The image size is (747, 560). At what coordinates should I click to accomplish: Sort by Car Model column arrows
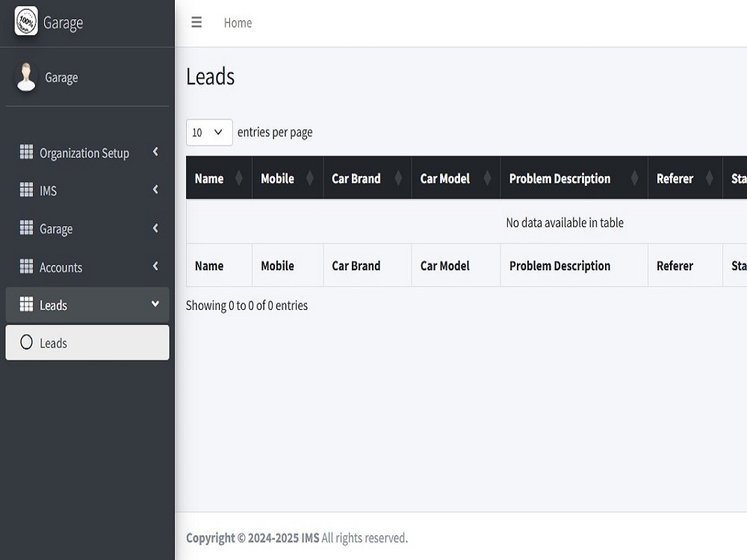487,178
